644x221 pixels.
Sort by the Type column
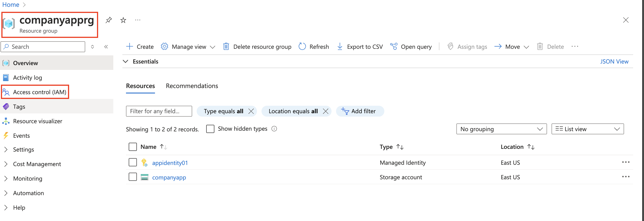[x=392, y=147]
